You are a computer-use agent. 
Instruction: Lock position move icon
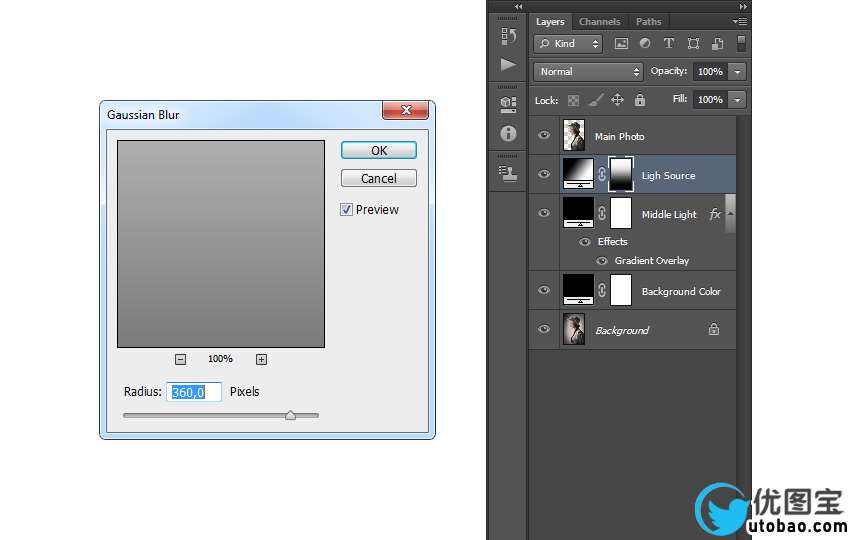tap(617, 100)
